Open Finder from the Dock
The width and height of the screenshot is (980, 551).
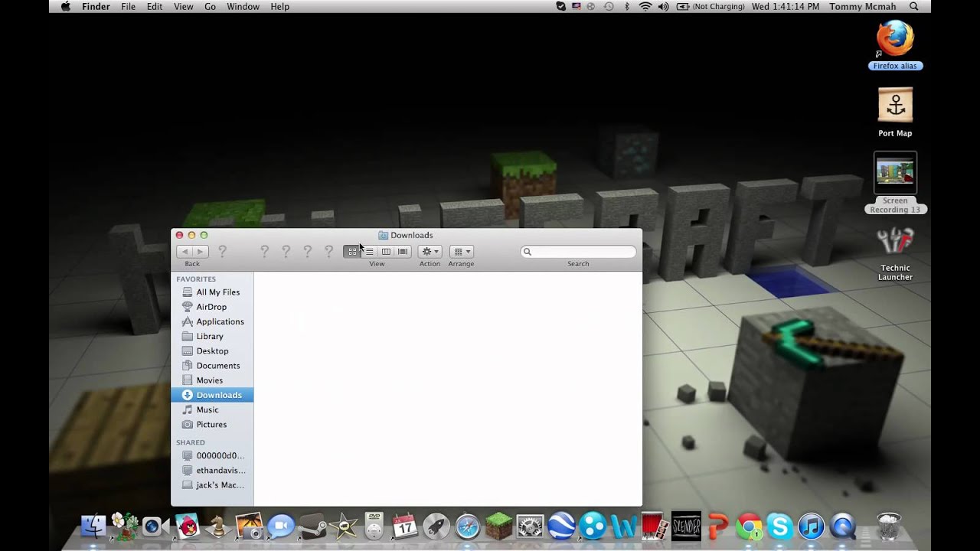(93, 527)
